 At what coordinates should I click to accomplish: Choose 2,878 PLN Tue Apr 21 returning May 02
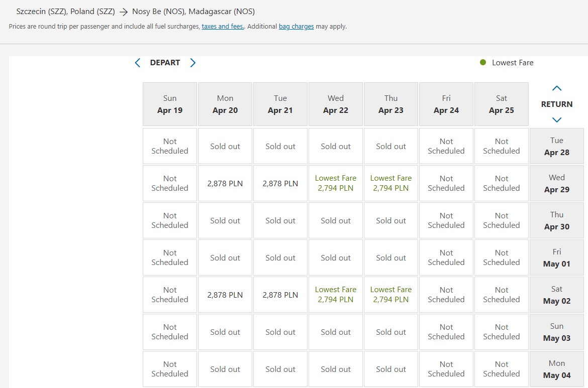point(280,295)
